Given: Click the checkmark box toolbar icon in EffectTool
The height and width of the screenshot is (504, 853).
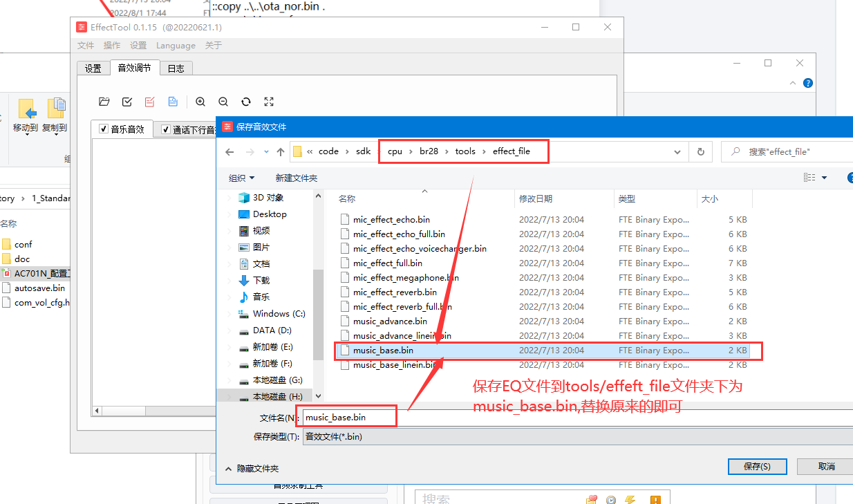Looking at the screenshot, I should coord(127,102).
